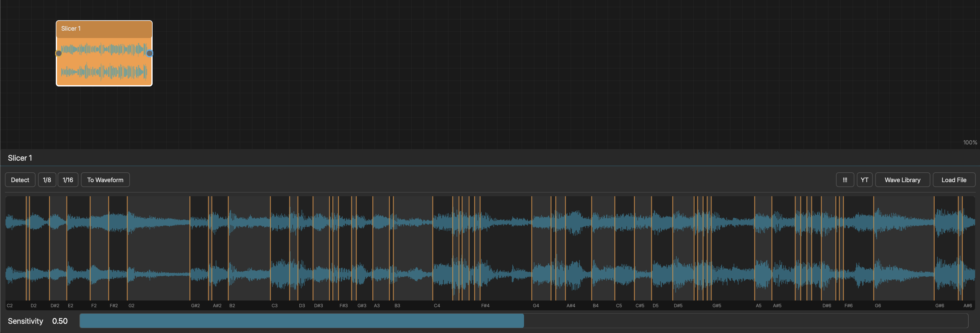Click the Slicer 1 node input port
Image resolution: width=980 pixels, height=333 pixels.
(59, 53)
